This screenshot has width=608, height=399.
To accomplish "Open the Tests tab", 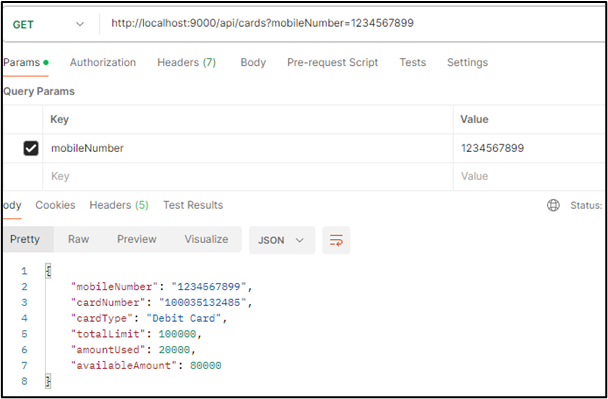I will point(413,62).
